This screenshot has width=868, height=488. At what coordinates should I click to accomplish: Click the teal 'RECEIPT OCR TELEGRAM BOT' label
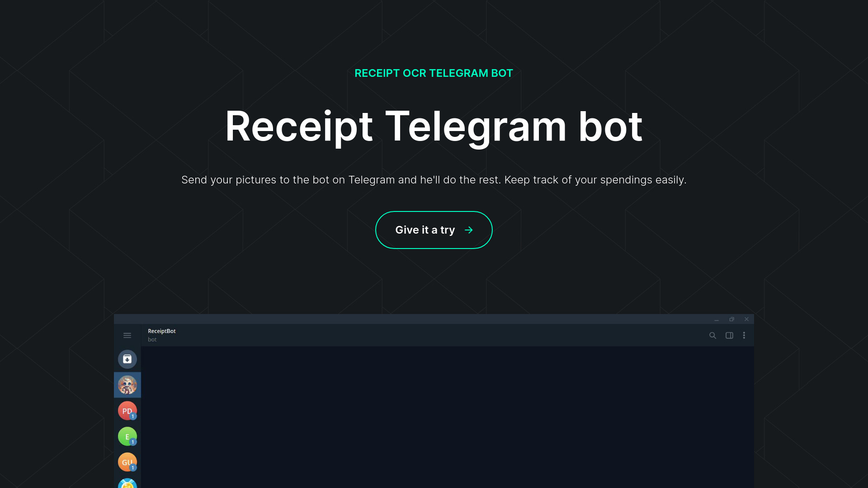click(x=434, y=73)
